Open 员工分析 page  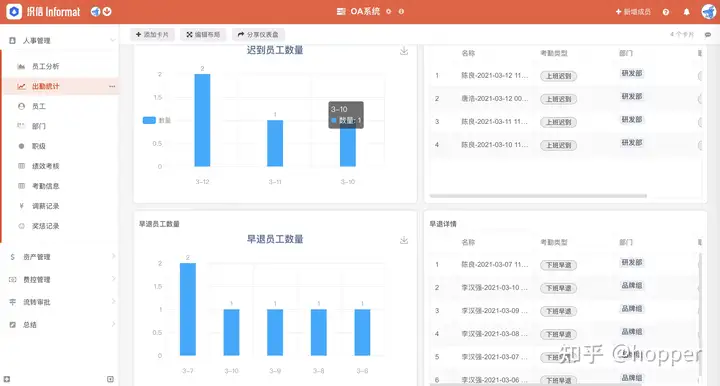click(45, 67)
